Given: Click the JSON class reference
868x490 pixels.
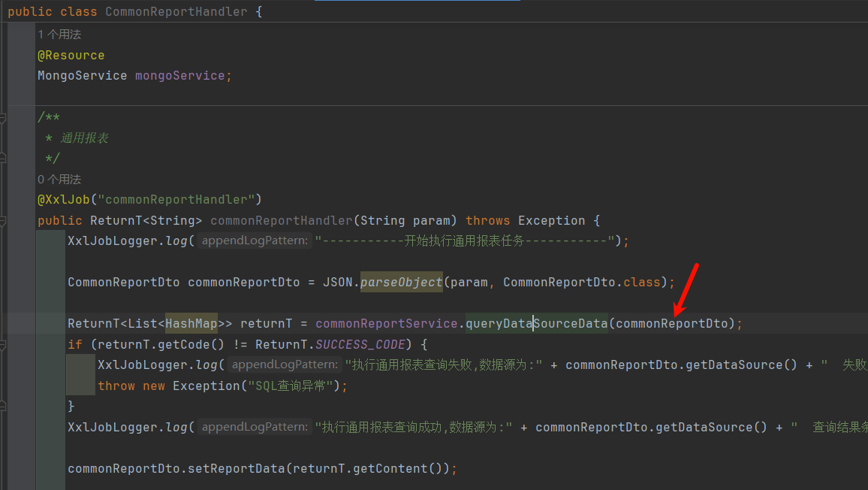Looking at the screenshot, I should click(x=338, y=282).
